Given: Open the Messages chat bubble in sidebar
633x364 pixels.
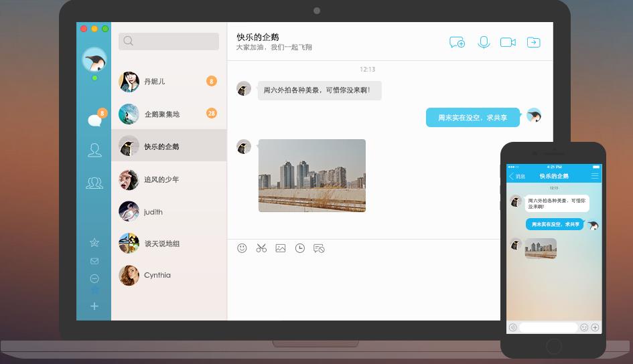Looking at the screenshot, I should [94, 120].
